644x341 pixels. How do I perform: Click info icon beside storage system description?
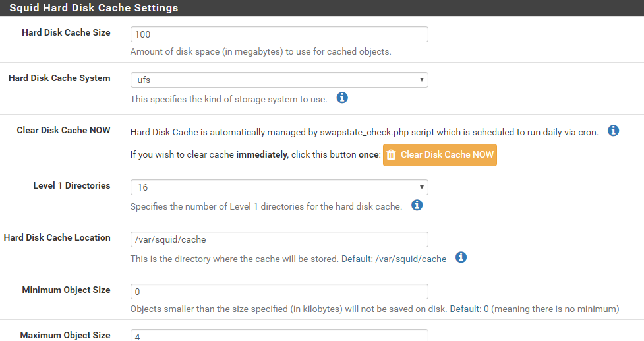click(342, 98)
